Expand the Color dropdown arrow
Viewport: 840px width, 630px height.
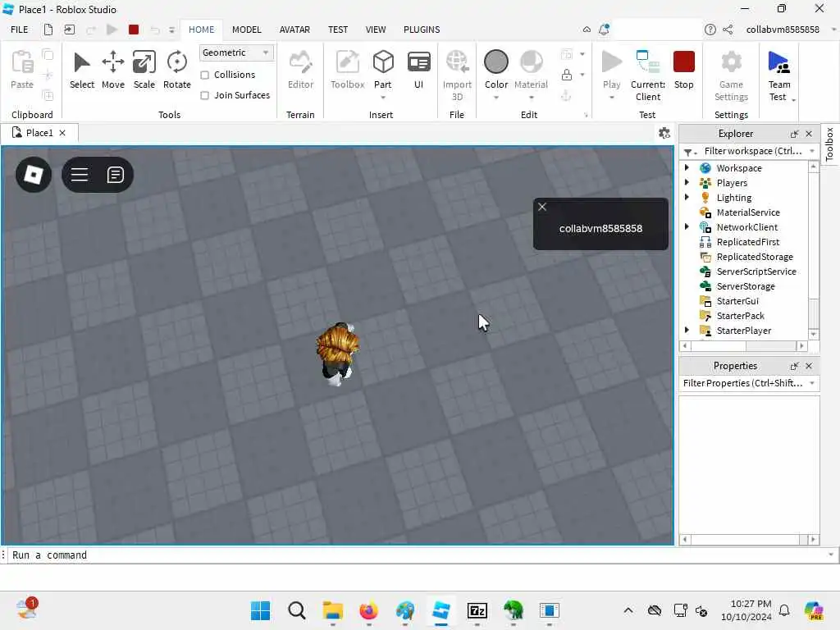(x=496, y=98)
